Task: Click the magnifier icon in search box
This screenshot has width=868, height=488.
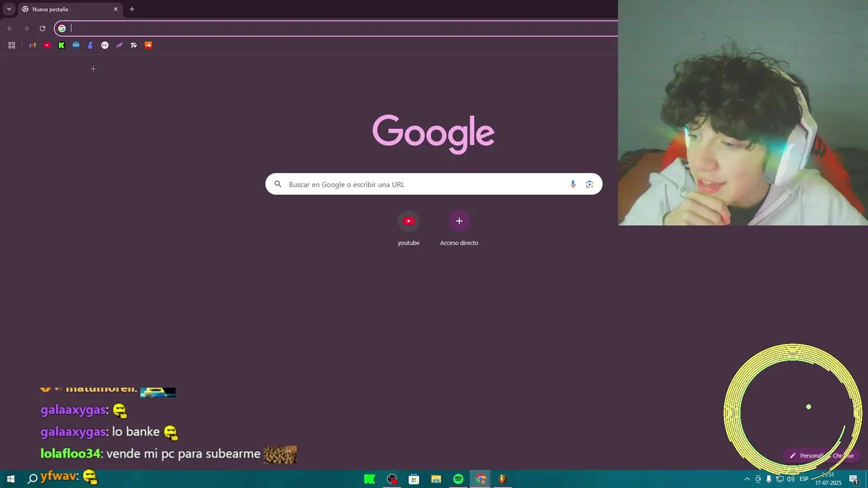Action: click(278, 184)
